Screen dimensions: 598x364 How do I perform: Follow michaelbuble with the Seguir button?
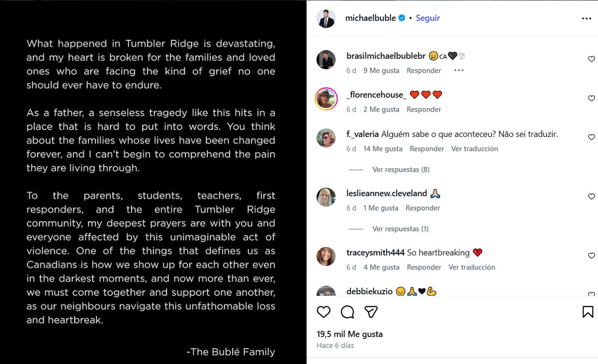pyautogui.click(x=428, y=18)
